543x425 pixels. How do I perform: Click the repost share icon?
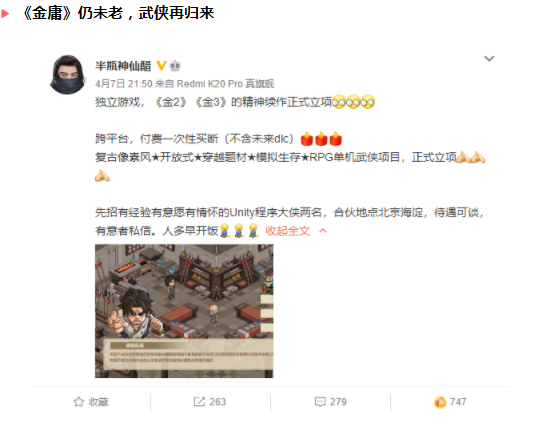pyautogui.click(x=199, y=402)
